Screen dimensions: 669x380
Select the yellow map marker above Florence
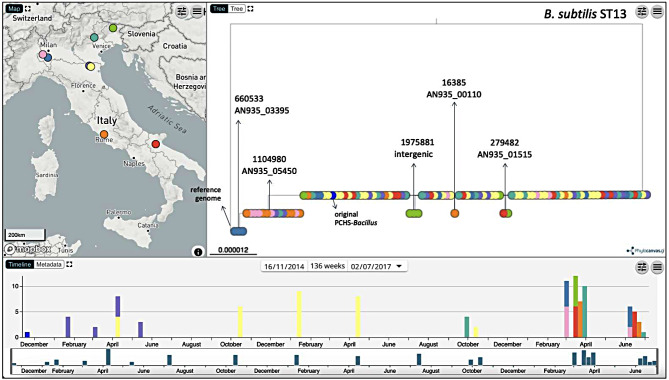tap(90, 67)
